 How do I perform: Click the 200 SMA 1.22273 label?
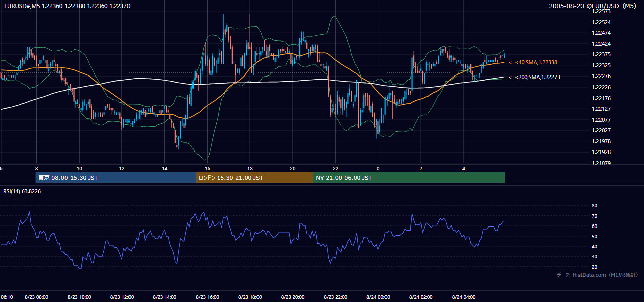(x=535, y=77)
